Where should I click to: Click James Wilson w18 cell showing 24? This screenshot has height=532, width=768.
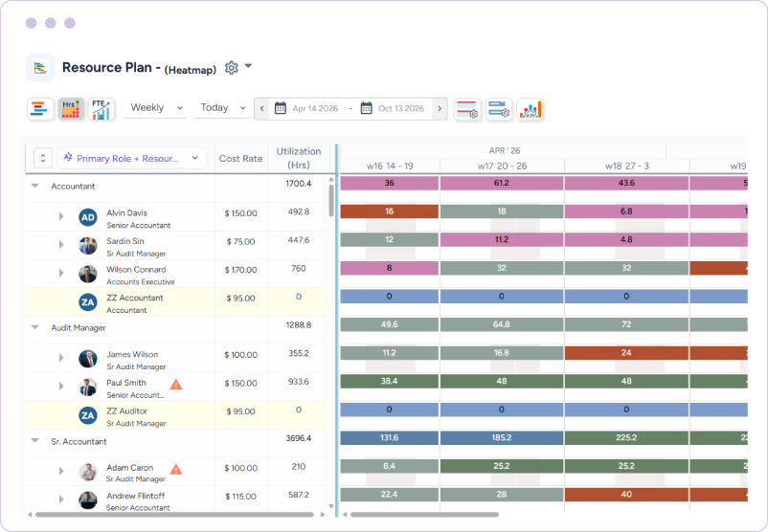[626, 353]
